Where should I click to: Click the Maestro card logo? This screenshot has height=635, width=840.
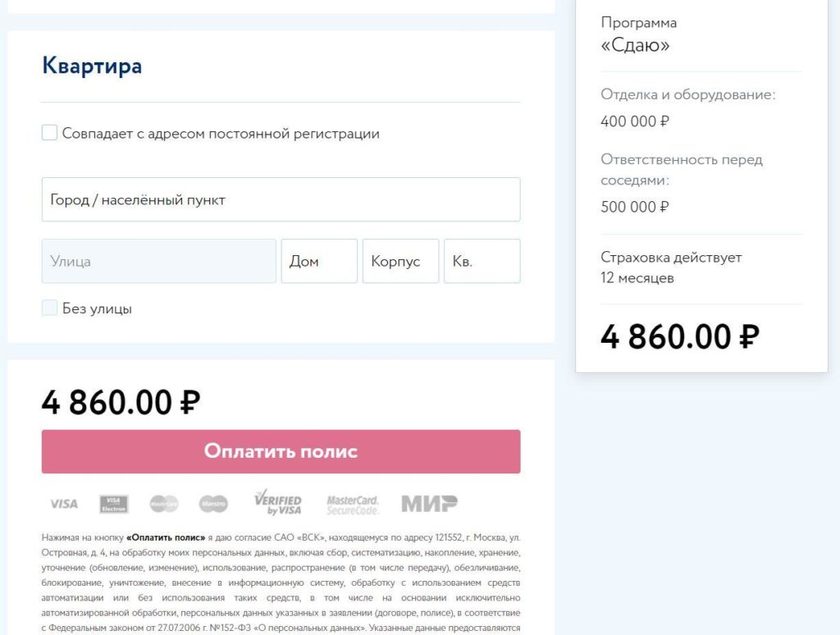pyautogui.click(x=213, y=504)
